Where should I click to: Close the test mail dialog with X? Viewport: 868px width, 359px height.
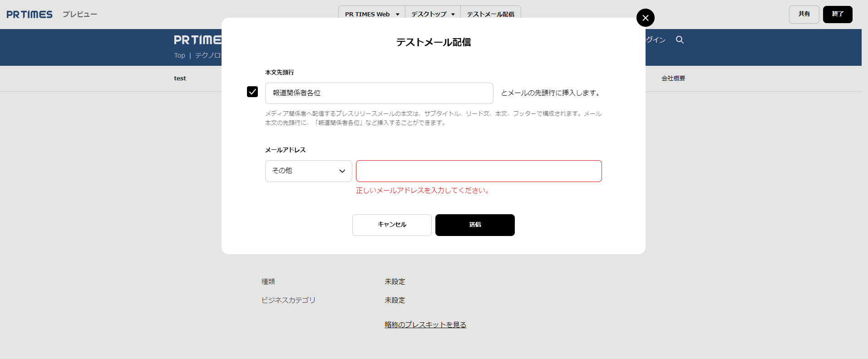[645, 18]
